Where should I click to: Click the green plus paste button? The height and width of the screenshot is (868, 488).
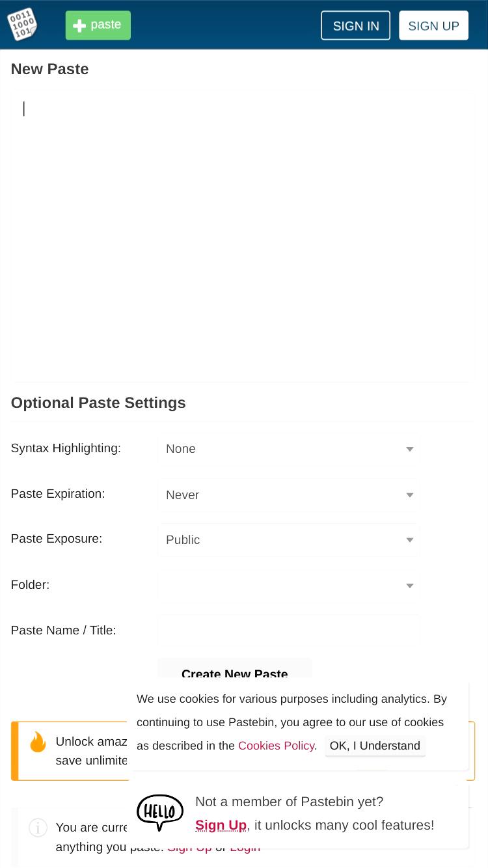click(98, 25)
